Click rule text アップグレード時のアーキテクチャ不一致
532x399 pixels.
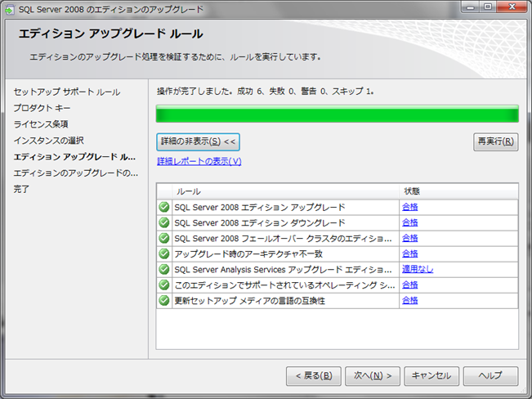248,254
